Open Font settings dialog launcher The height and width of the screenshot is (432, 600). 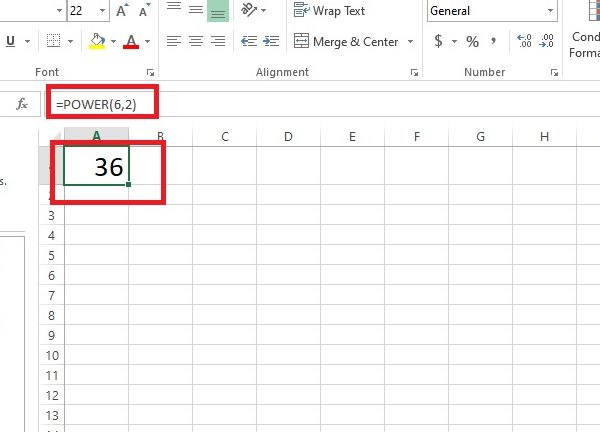click(150, 72)
